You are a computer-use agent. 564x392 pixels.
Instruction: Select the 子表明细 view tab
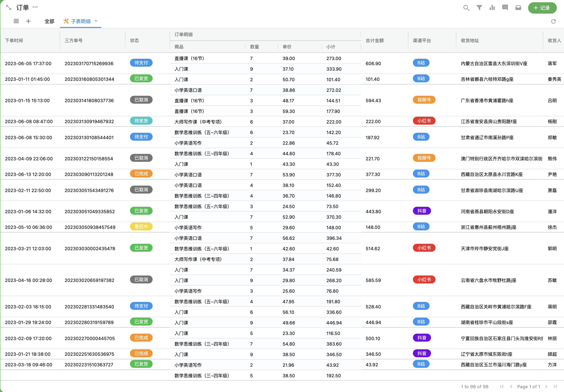(81, 21)
